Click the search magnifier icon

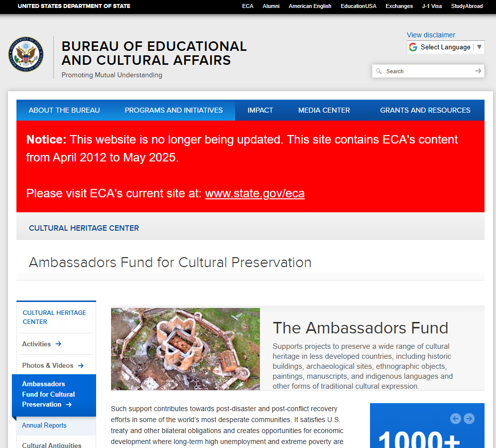[x=379, y=71]
